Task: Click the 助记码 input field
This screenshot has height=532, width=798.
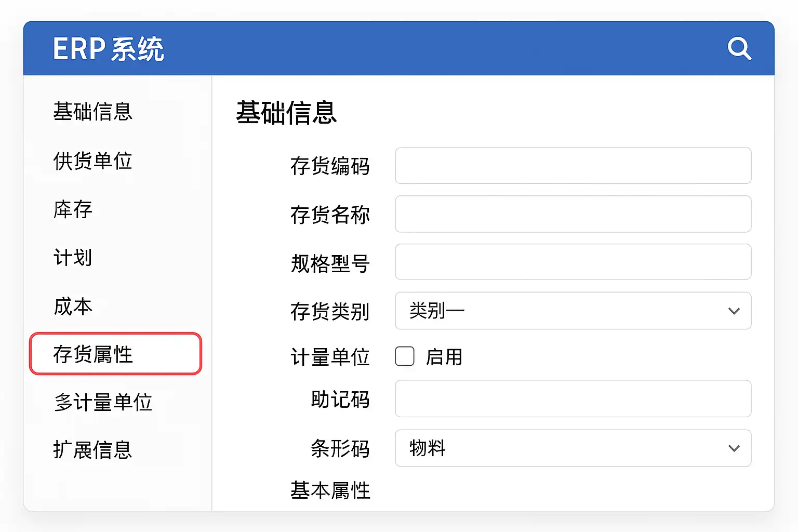Action: click(x=573, y=398)
